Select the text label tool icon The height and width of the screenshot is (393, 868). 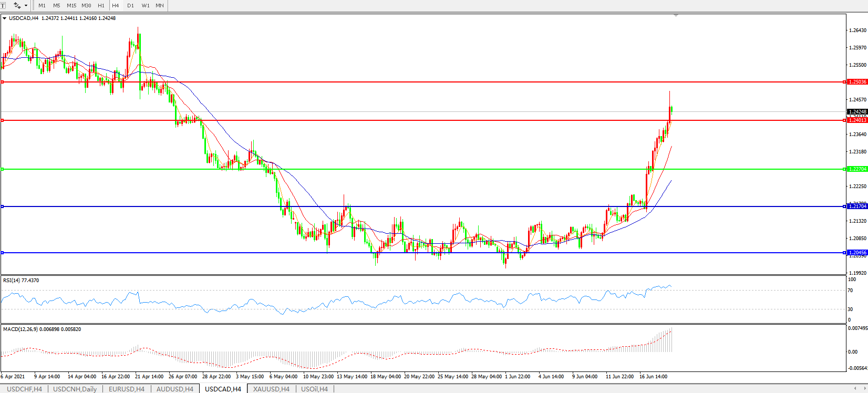coord(3,5)
